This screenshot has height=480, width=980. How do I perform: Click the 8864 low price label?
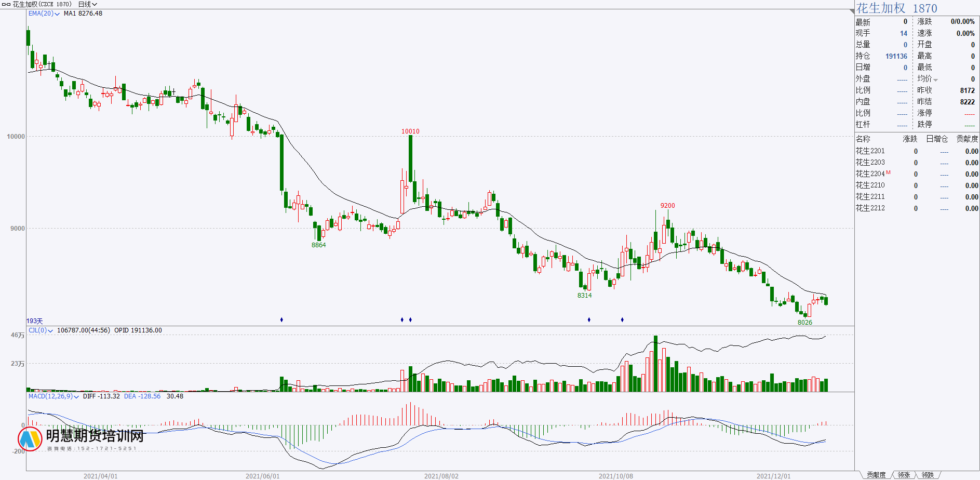click(318, 245)
